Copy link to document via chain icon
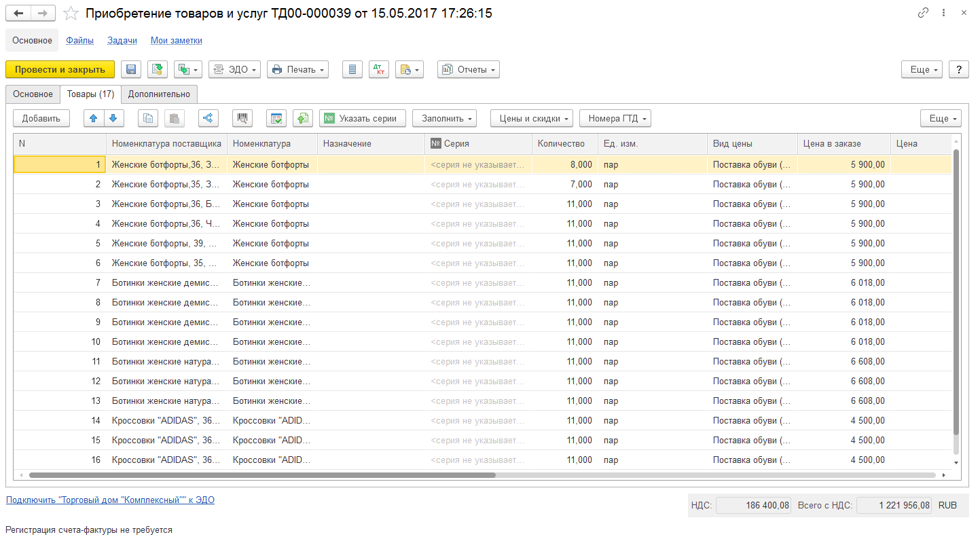The image size is (980, 539). (x=923, y=13)
